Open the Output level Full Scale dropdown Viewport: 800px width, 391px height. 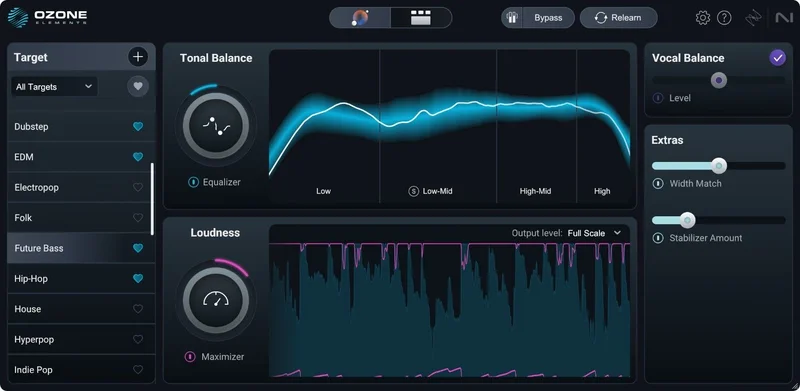coord(594,233)
